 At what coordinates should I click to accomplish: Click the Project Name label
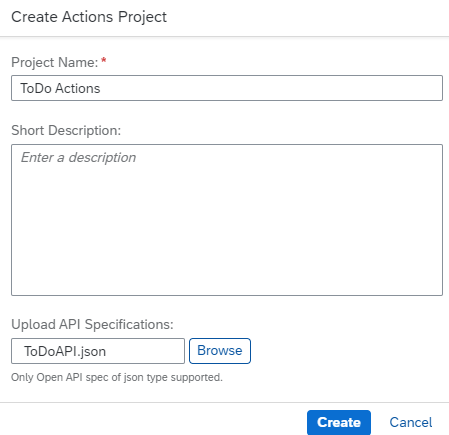click(55, 62)
